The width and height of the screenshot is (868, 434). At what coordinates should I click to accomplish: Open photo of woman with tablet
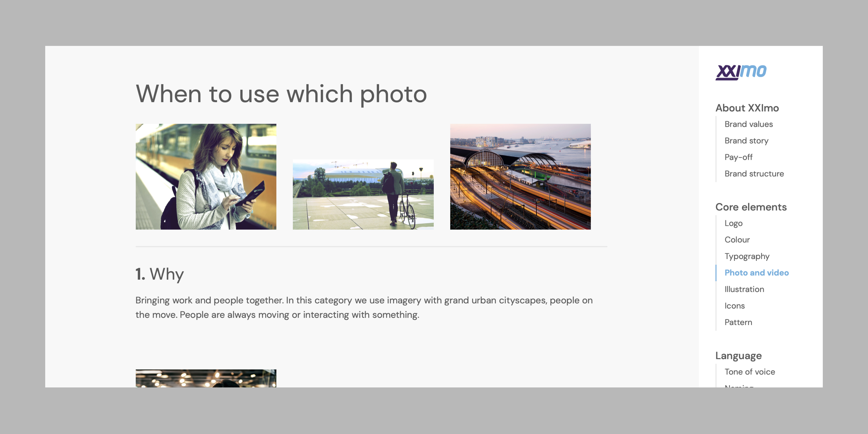206,177
